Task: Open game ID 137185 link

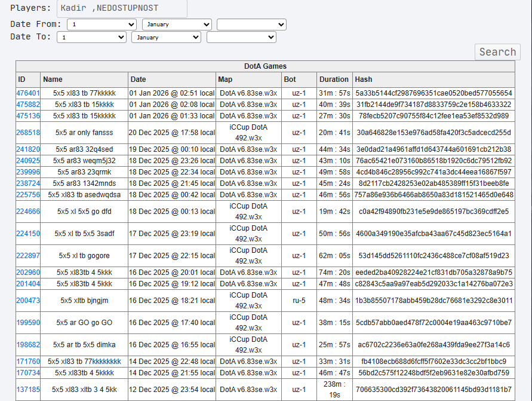Action: point(28,390)
